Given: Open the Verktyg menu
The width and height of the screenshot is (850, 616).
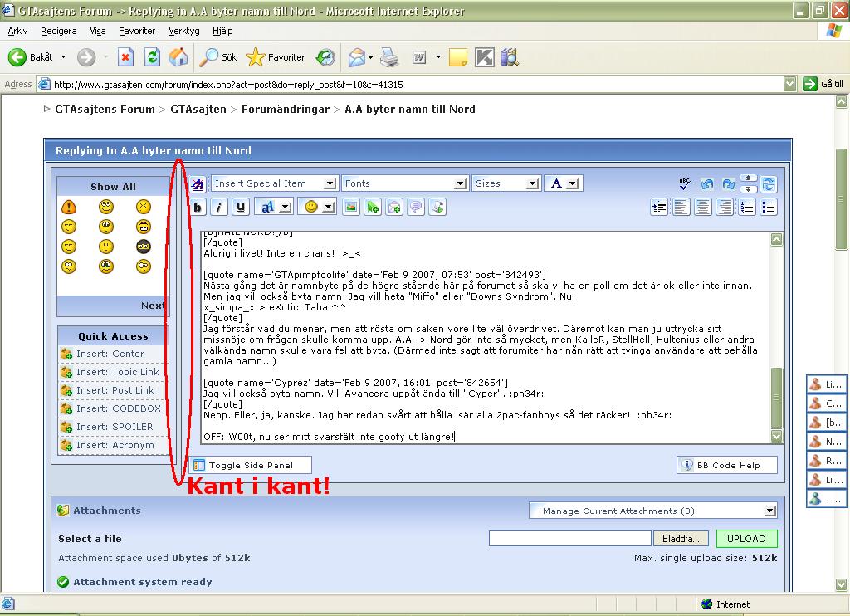Looking at the screenshot, I should click(183, 31).
